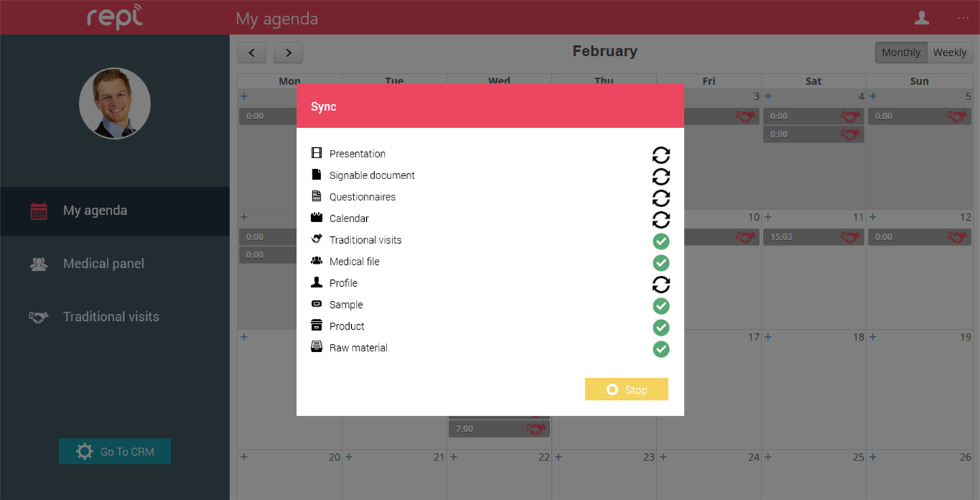
Task: Click the Raw material green checkmark
Action: (661, 349)
